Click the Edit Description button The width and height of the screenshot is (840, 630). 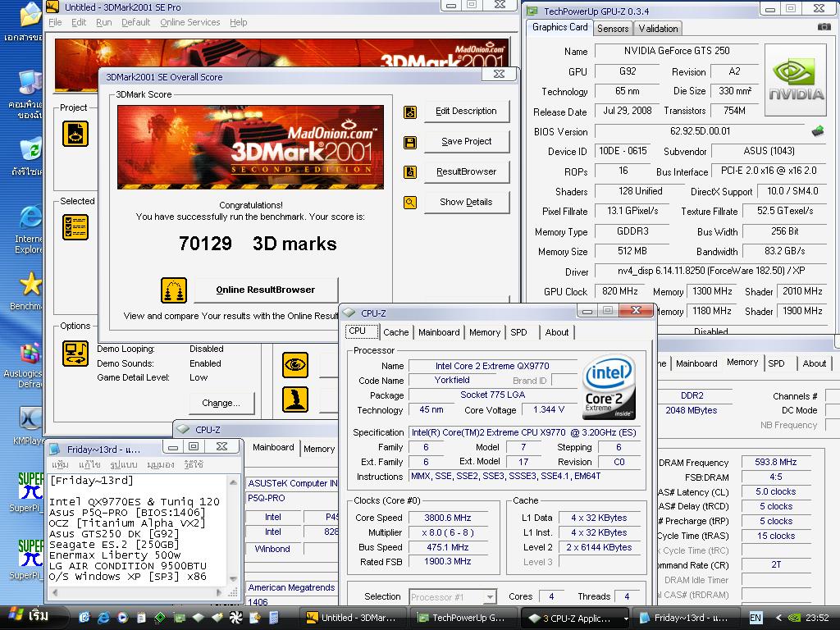(x=466, y=112)
